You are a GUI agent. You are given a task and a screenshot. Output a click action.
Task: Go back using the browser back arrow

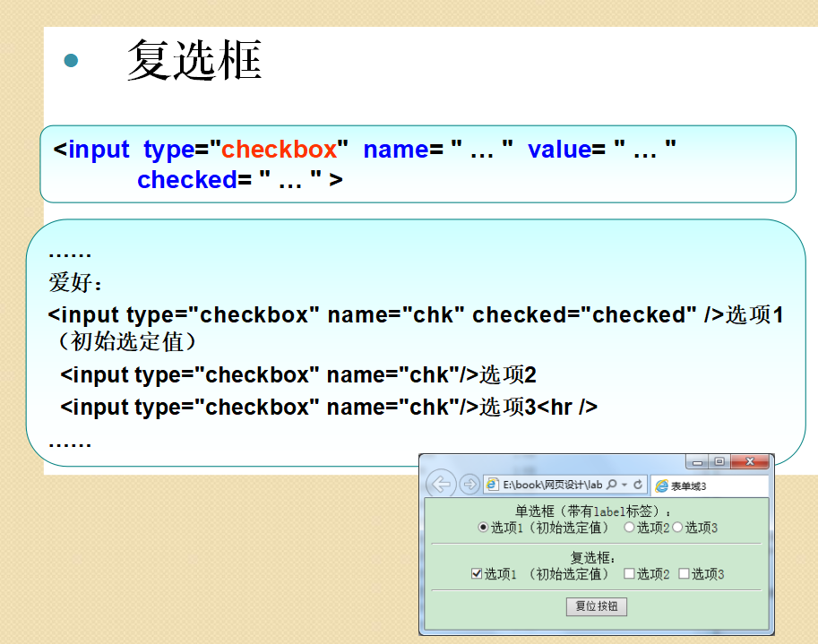pyautogui.click(x=442, y=485)
